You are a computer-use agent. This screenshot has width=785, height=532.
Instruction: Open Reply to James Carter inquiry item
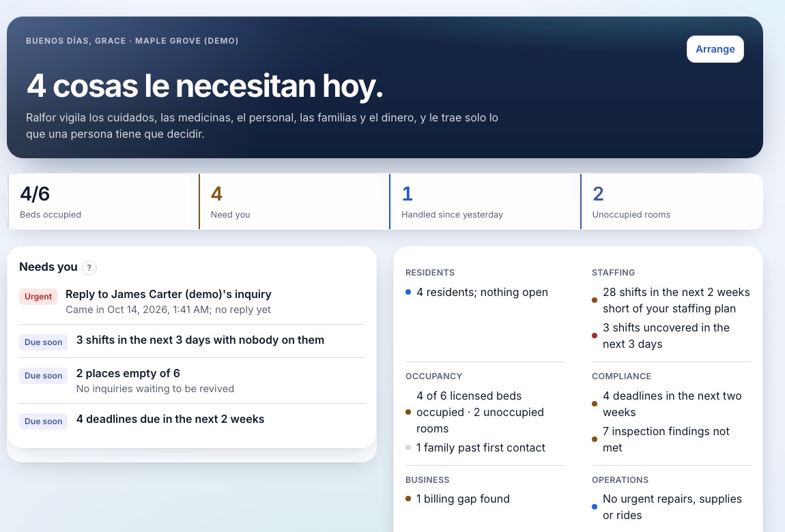192,301
